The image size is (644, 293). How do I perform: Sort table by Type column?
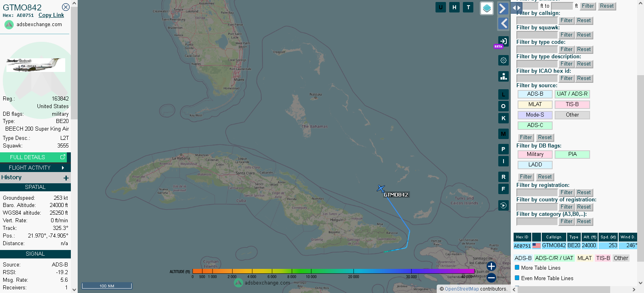(574, 237)
